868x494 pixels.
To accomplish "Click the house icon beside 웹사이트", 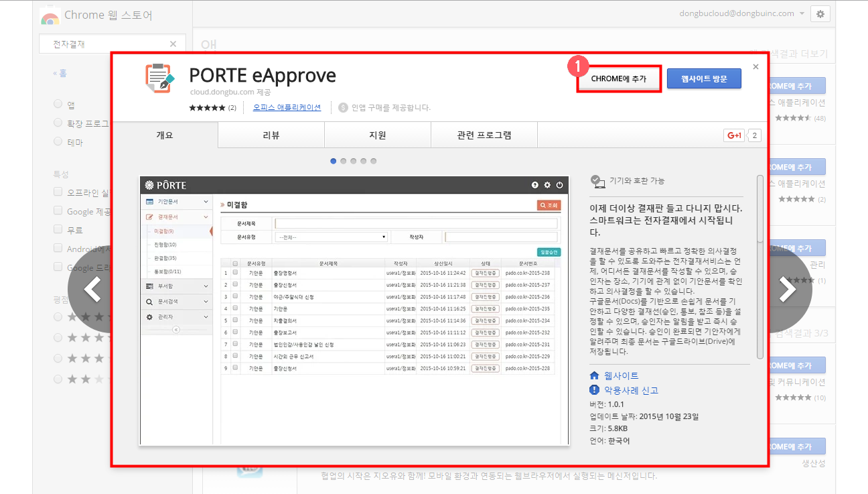I will 594,375.
